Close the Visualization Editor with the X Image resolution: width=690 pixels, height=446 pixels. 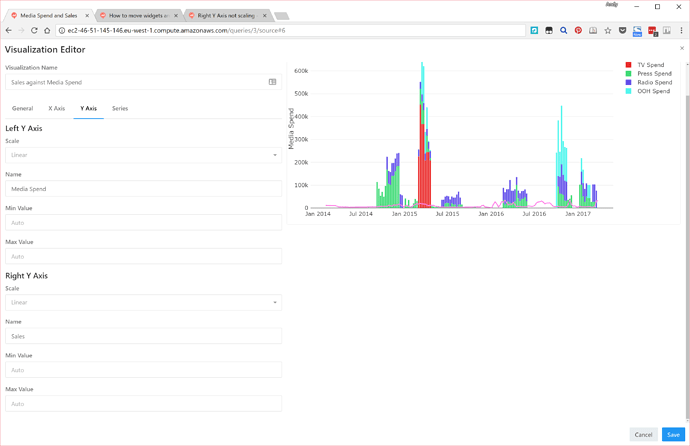[x=682, y=48]
